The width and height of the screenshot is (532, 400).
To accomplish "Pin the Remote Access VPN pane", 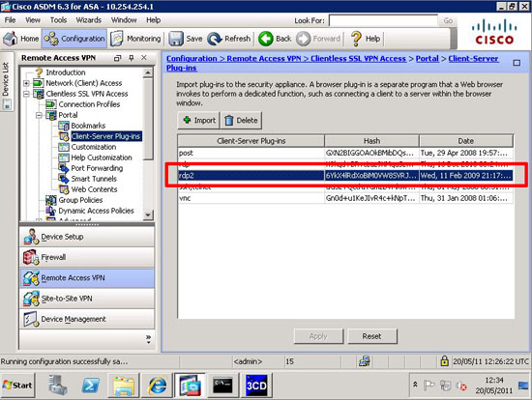I will click(x=132, y=58).
